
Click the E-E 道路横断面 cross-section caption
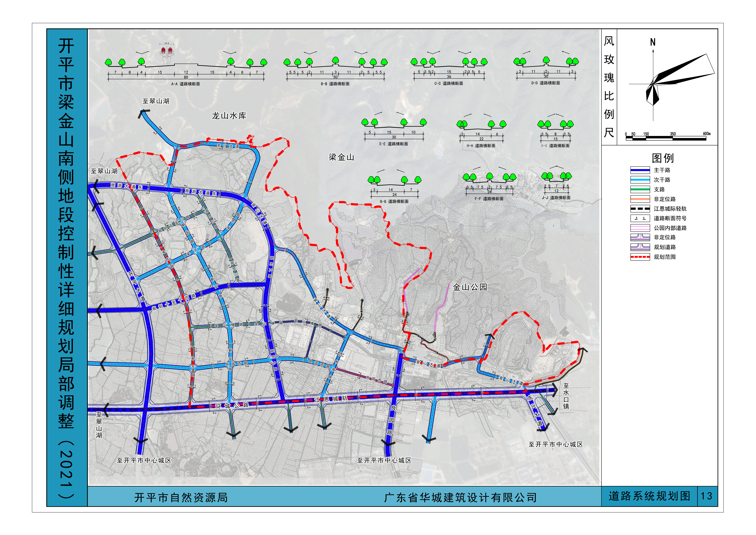[x=393, y=144]
